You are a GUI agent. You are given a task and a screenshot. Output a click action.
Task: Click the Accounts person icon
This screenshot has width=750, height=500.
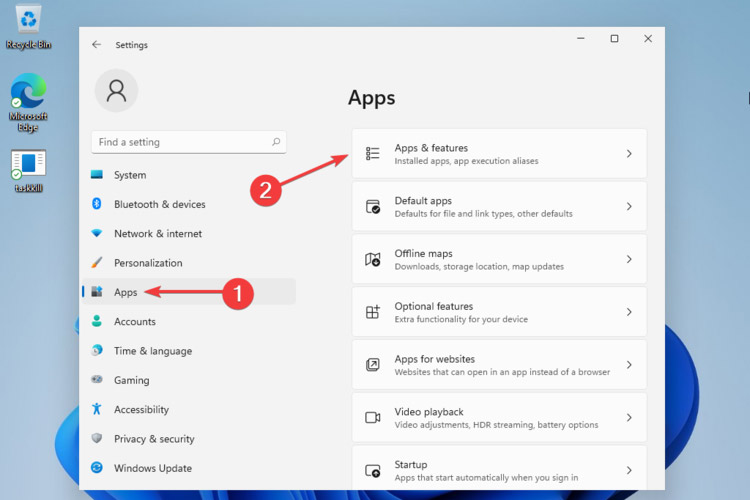click(x=97, y=321)
